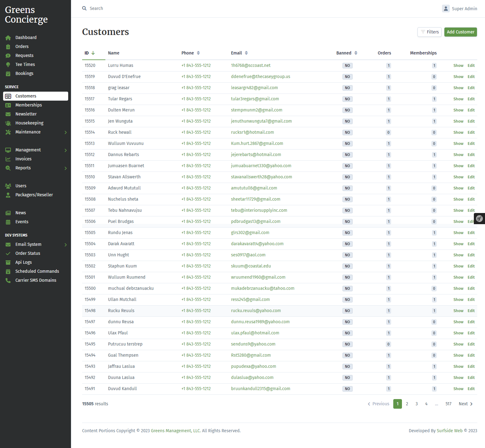Viewport: 485px width, 448px height.
Task: Click the Memberships card icon
Action: point(8,105)
